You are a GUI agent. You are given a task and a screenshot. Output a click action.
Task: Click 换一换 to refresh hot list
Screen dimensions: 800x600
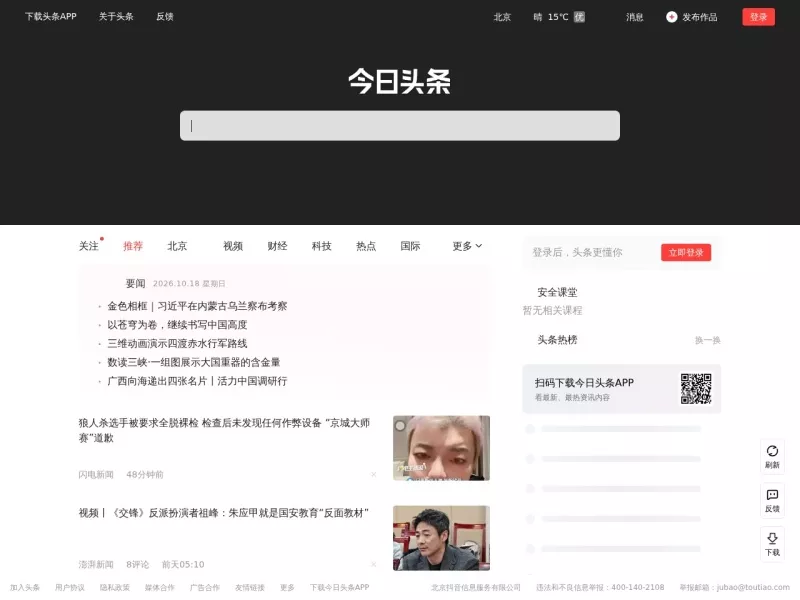708,340
